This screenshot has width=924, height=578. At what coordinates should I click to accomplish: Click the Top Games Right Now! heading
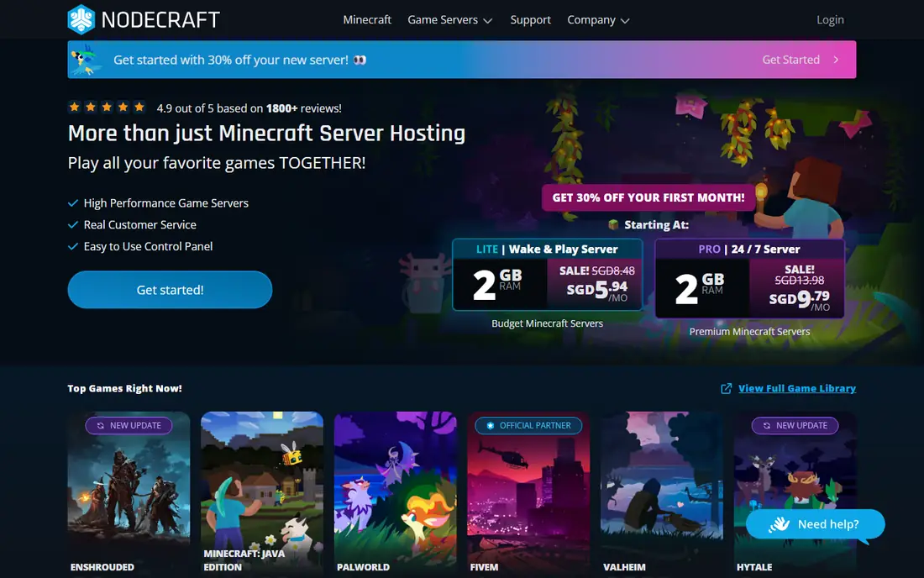click(124, 388)
